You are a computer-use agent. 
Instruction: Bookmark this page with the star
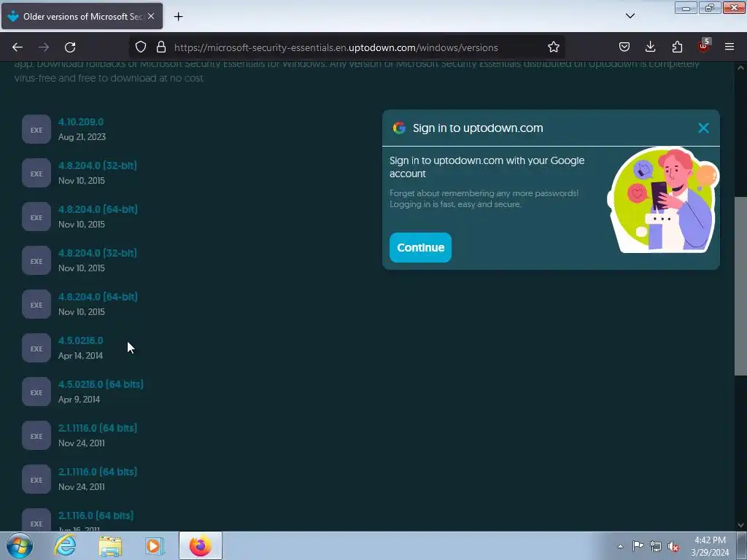click(553, 47)
